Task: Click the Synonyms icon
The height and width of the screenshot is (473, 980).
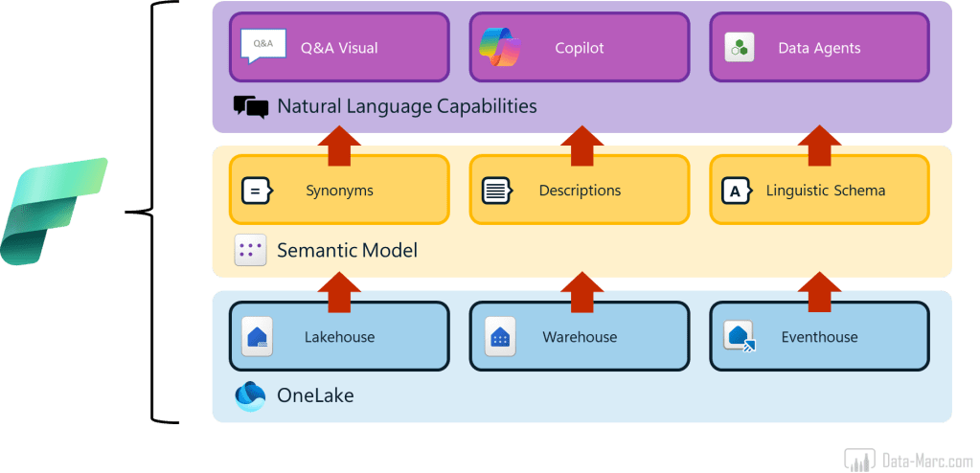Action: coord(257,191)
